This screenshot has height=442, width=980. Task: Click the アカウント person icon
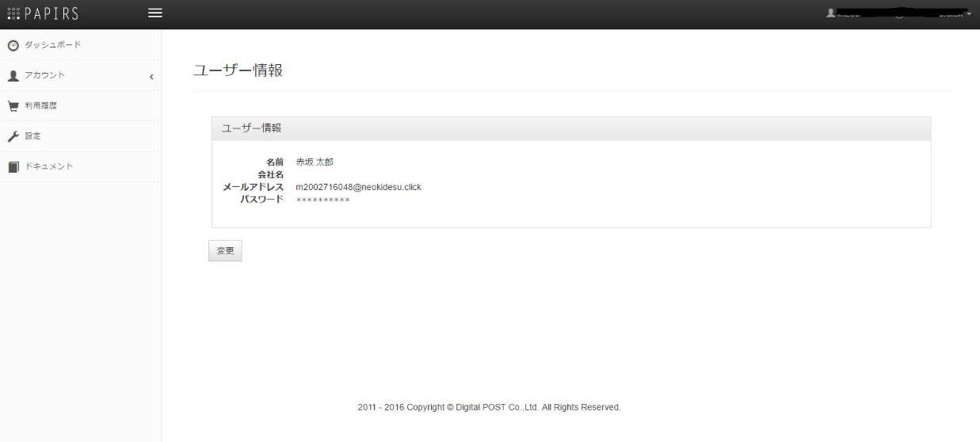[x=12, y=75]
